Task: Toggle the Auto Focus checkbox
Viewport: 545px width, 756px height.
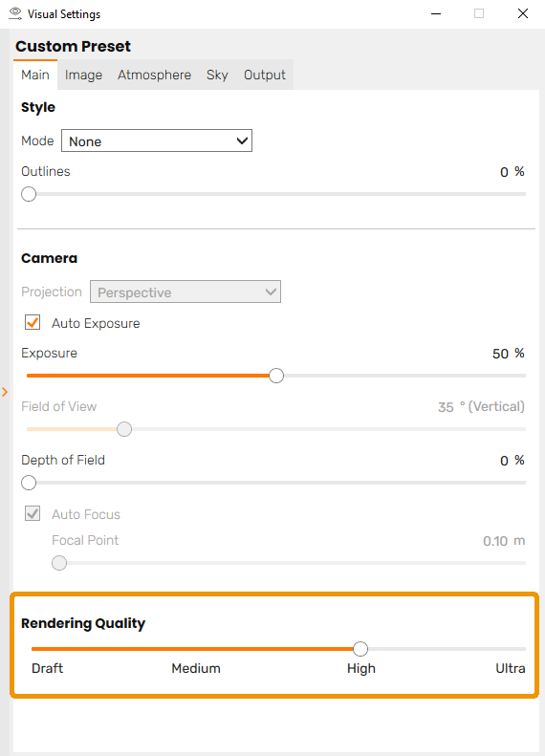Action: point(33,513)
